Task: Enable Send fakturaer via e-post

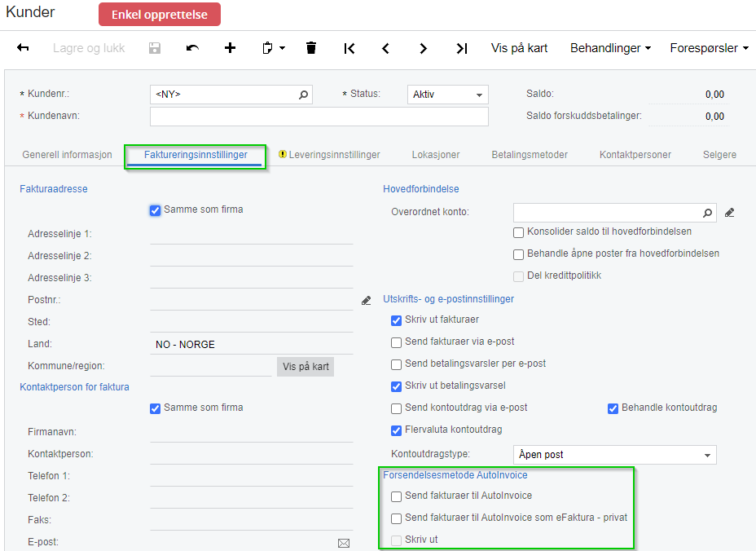Action: click(x=396, y=342)
